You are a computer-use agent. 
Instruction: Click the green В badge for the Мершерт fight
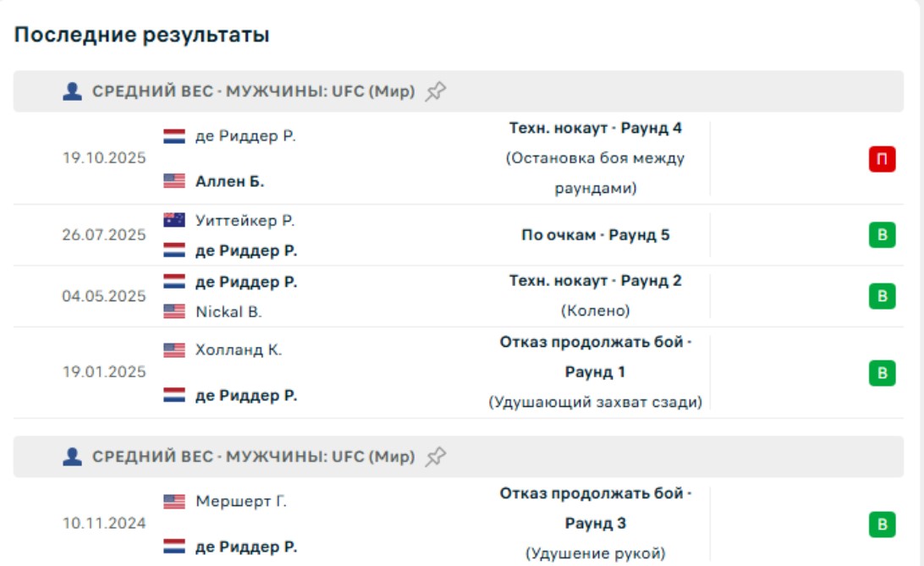[882, 525]
